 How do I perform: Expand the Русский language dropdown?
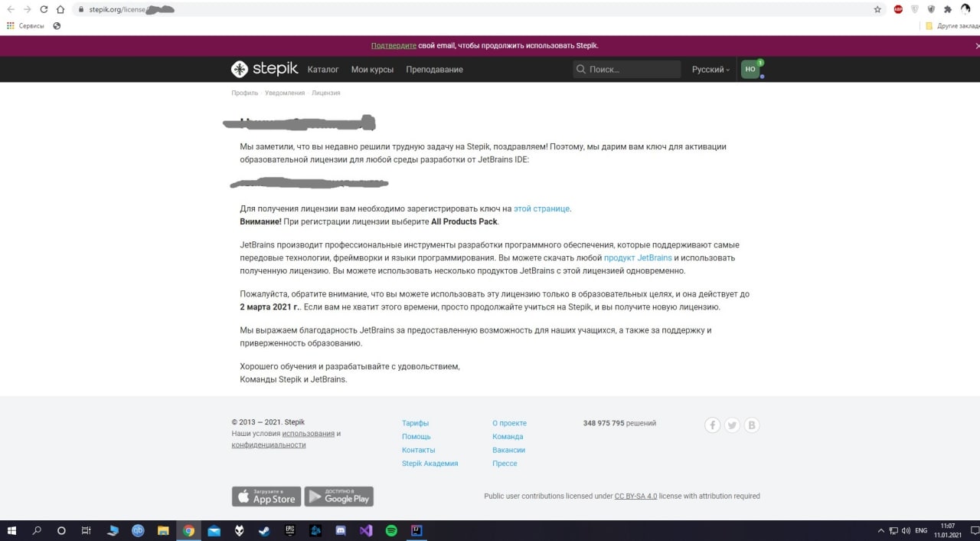(x=710, y=70)
